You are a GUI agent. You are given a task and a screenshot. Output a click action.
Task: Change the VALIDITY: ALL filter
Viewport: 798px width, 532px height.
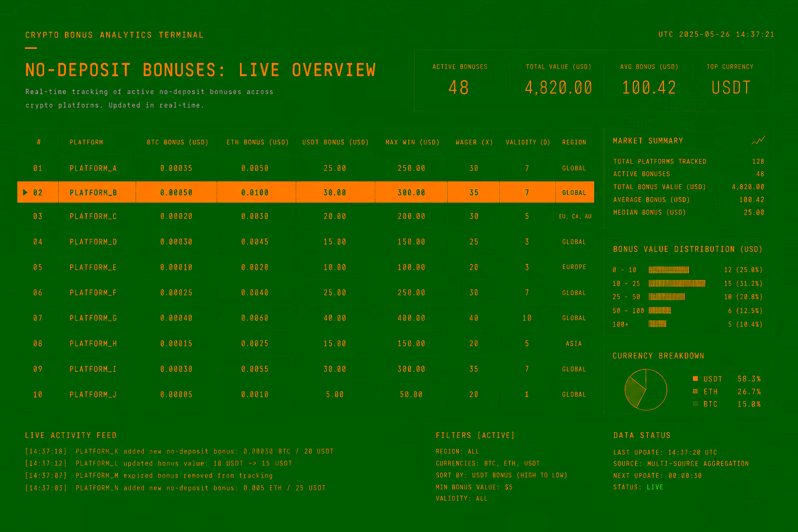pyautogui.click(x=462, y=498)
